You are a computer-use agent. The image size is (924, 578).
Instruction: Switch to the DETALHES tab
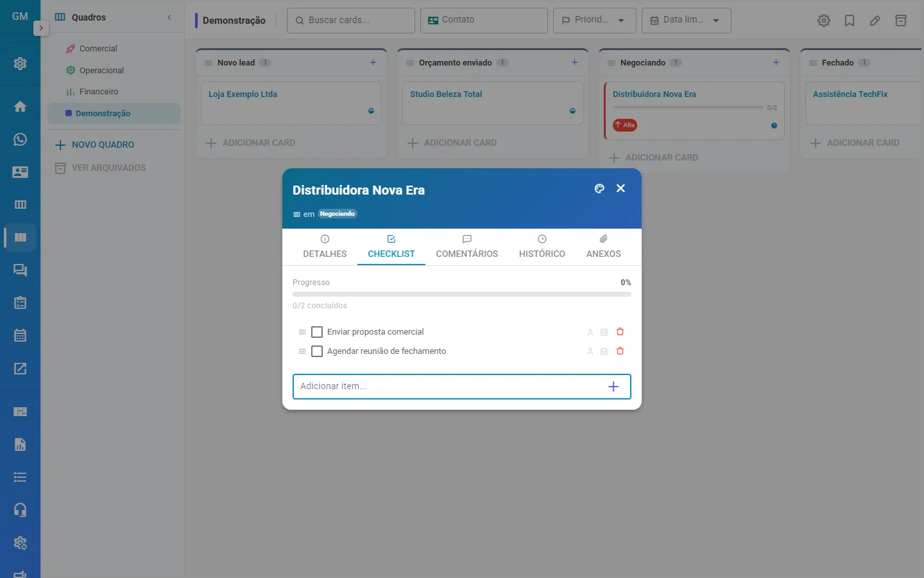325,247
